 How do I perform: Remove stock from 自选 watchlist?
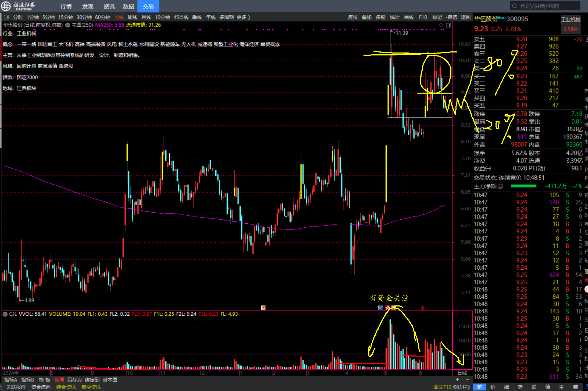click(452, 17)
